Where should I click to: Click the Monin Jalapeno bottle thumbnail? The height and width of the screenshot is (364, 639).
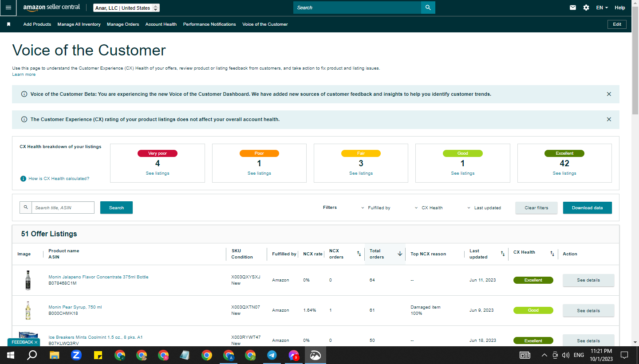[28, 280]
